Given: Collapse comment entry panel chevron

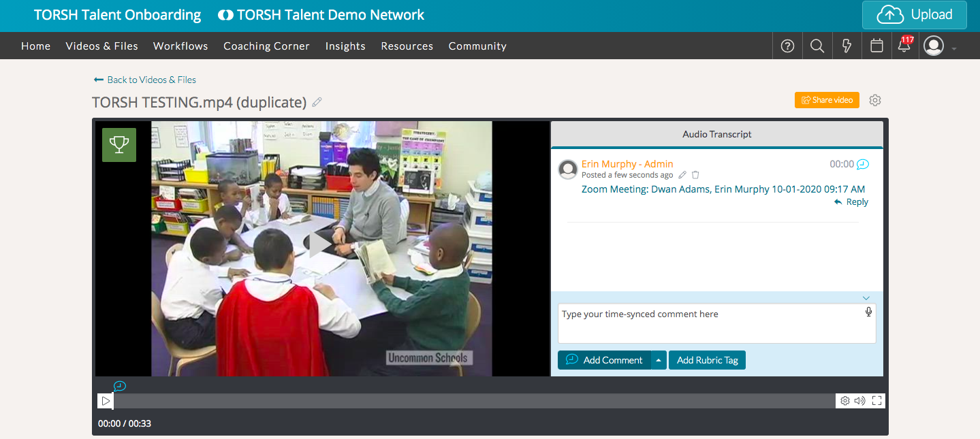Looking at the screenshot, I should pos(866,298).
